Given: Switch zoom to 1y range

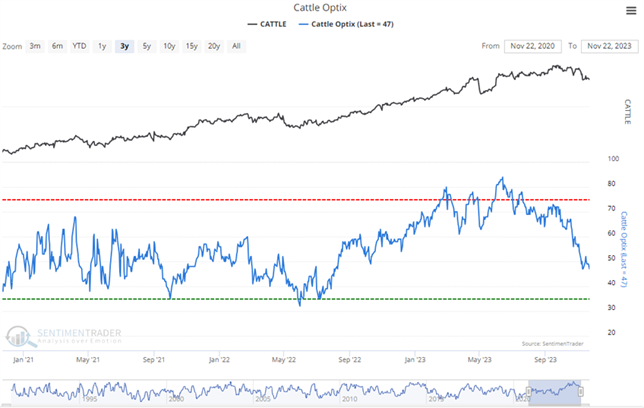Looking at the screenshot, I should tap(103, 46).
